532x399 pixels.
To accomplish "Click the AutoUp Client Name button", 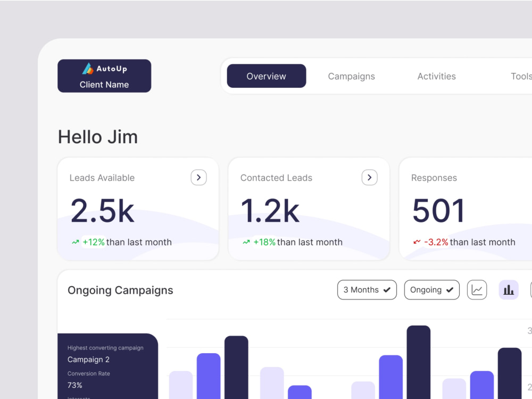I will tap(104, 76).
